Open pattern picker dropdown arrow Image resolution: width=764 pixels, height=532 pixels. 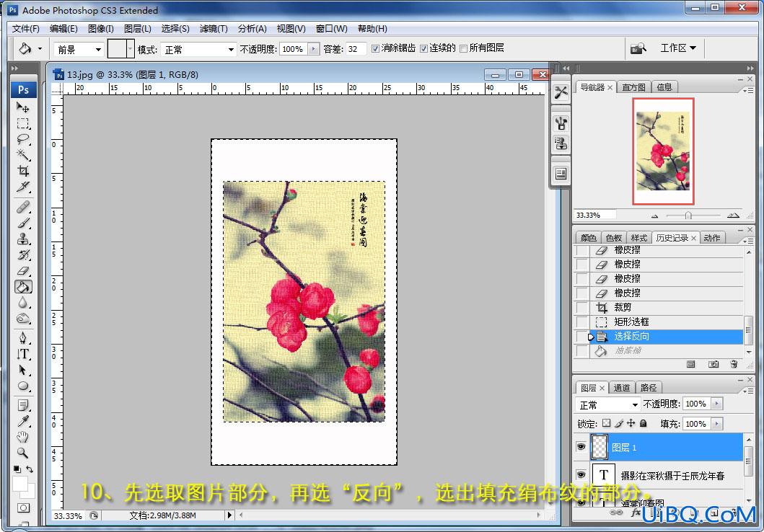click(130, 49)
